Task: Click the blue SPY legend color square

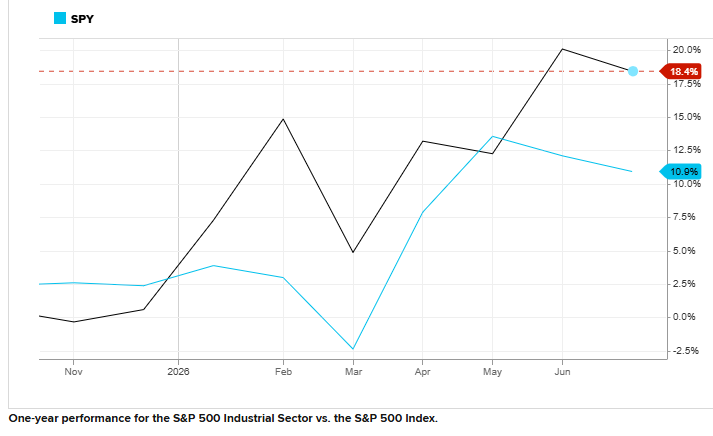Action: 60,18
